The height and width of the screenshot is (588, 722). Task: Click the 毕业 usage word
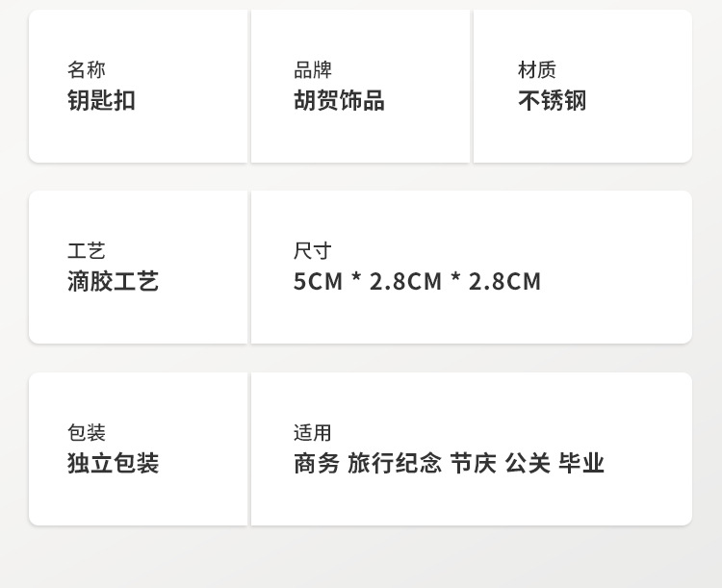coord(581,464)
